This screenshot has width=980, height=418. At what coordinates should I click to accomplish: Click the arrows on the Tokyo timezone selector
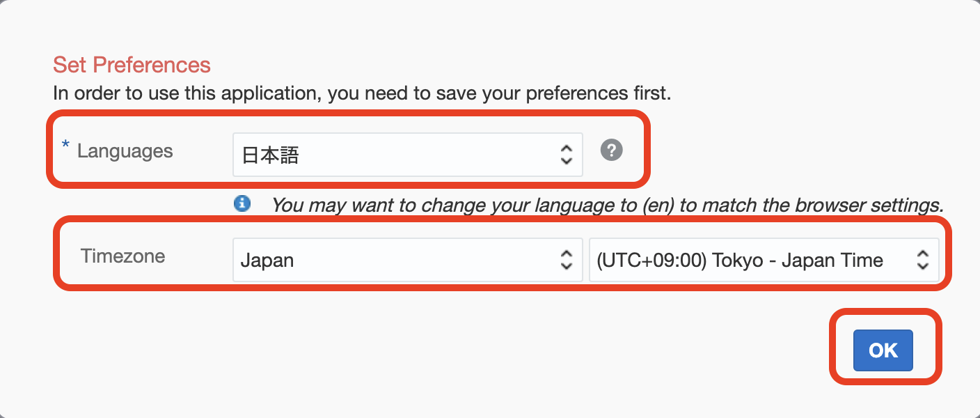(923, 261)
